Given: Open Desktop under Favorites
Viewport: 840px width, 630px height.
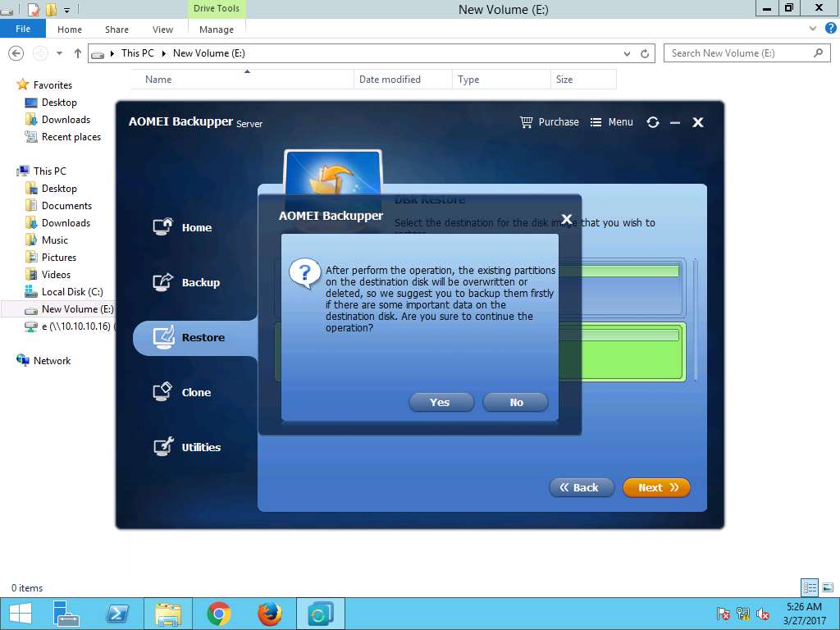Looking at the screenshot, I should point(59,103).
